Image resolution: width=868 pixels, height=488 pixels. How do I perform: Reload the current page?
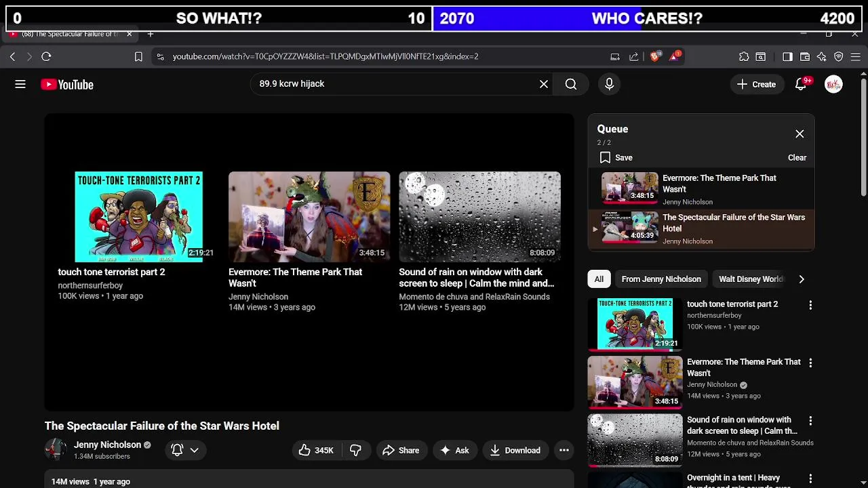click(x=46, y=57)
